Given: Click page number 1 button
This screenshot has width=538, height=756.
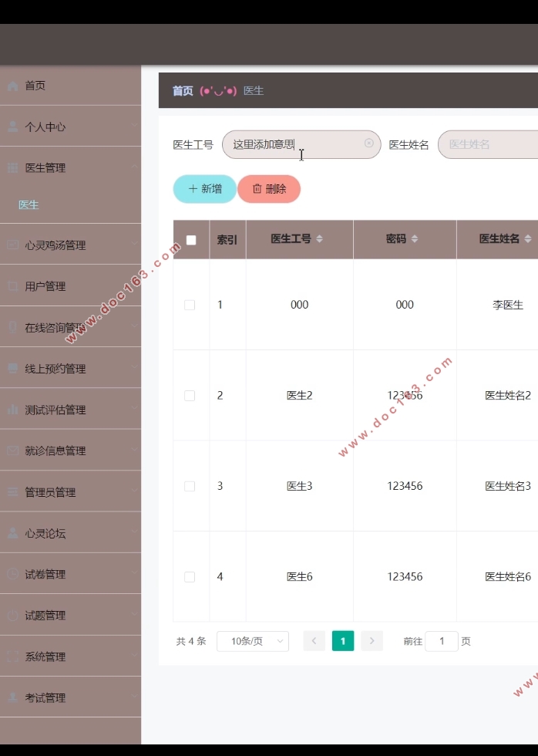Looking at the screenshot, I should point(343,641).
